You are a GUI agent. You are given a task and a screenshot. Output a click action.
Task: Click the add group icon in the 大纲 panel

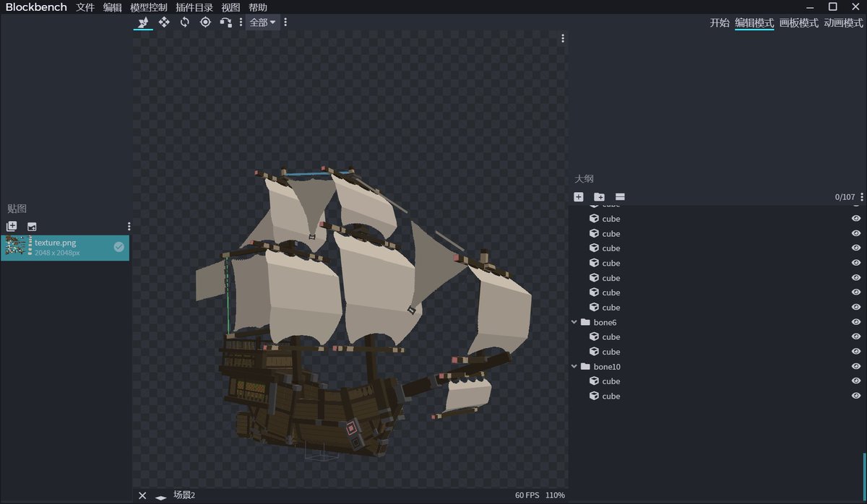tap(598, 196)
